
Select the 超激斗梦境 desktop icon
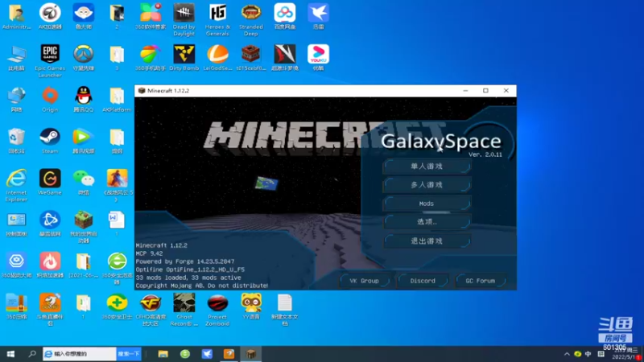point(285,58)
